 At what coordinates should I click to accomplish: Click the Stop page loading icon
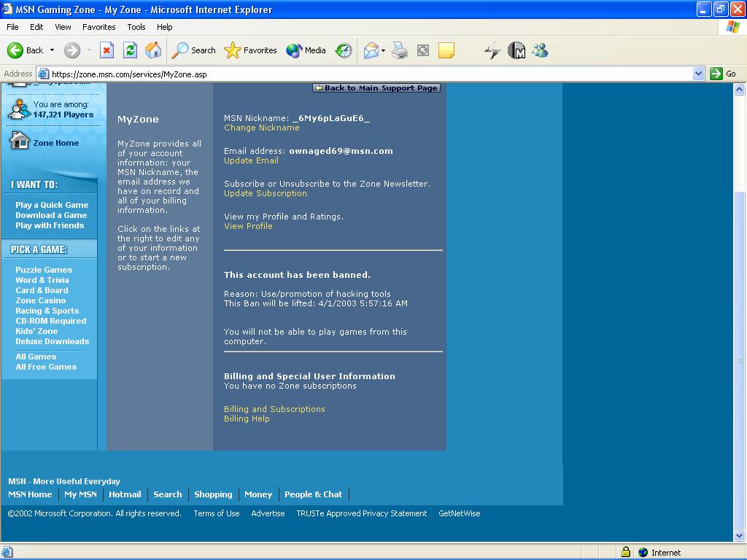pyautogui.click(x=107, y=50)
